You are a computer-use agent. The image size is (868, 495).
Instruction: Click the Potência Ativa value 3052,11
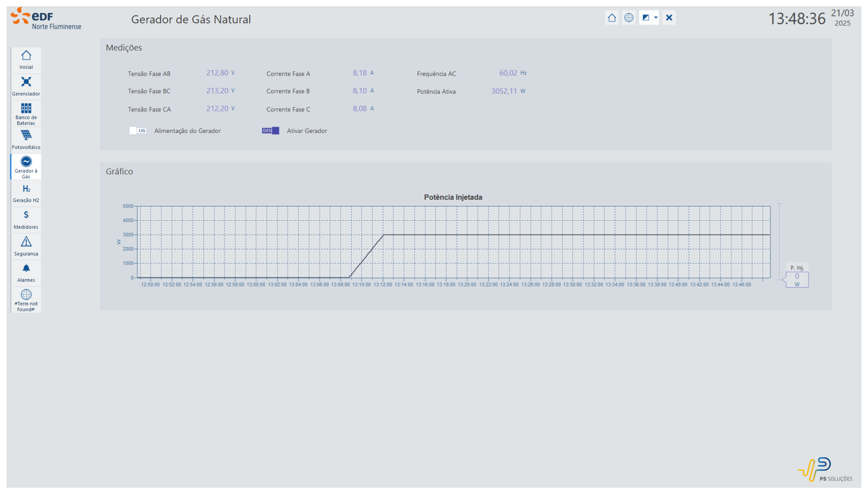pyautogui.click(x=504, y=91)
